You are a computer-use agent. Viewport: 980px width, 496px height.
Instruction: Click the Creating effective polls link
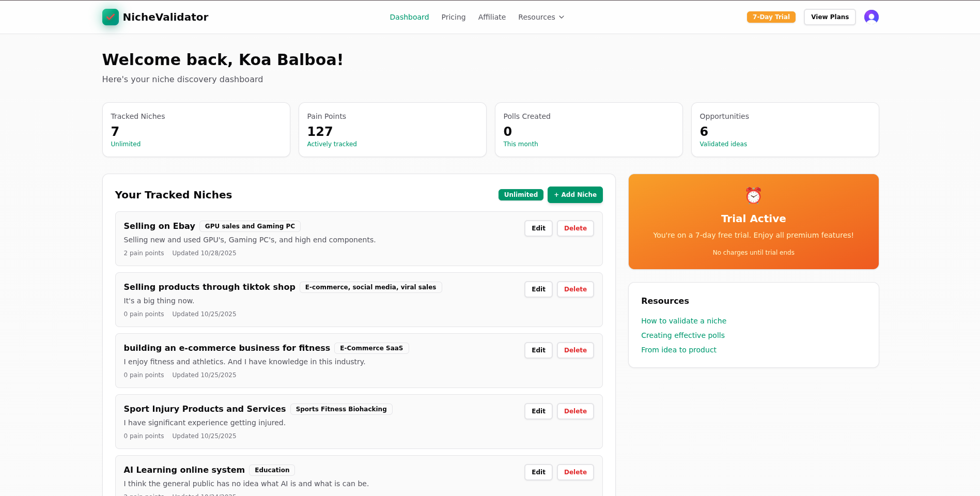click(x=682, y=335)
